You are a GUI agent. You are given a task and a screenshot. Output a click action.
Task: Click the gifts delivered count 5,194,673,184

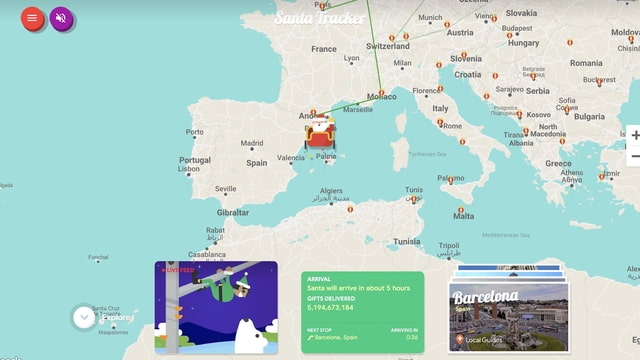[x=330, y=307]
